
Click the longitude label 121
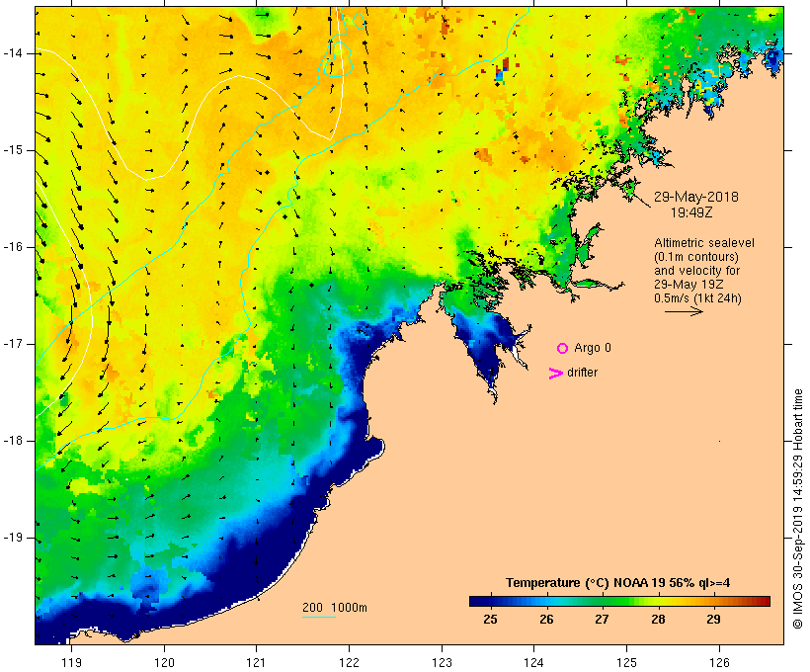pyautogui.click(x=256, y=663)
